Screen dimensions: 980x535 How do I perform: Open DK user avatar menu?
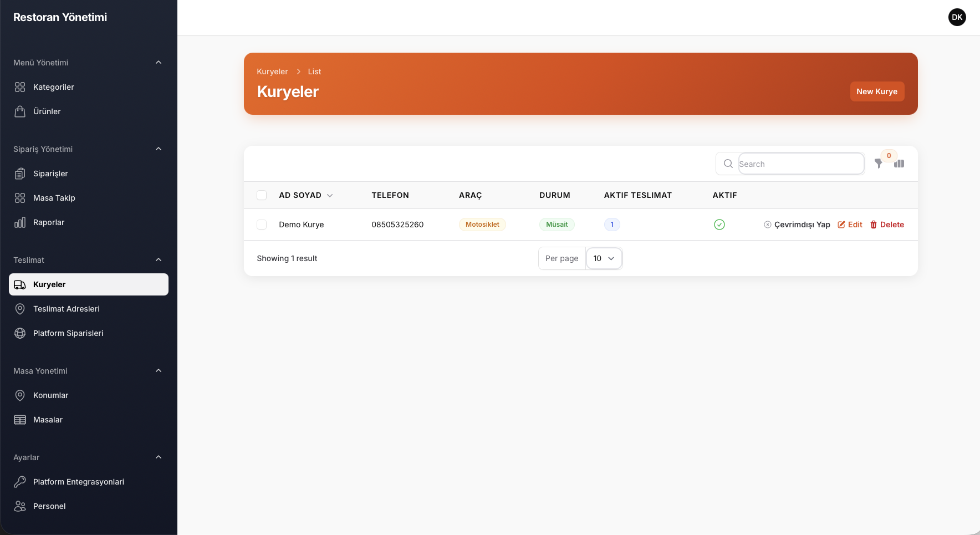(x=957, y=17)
